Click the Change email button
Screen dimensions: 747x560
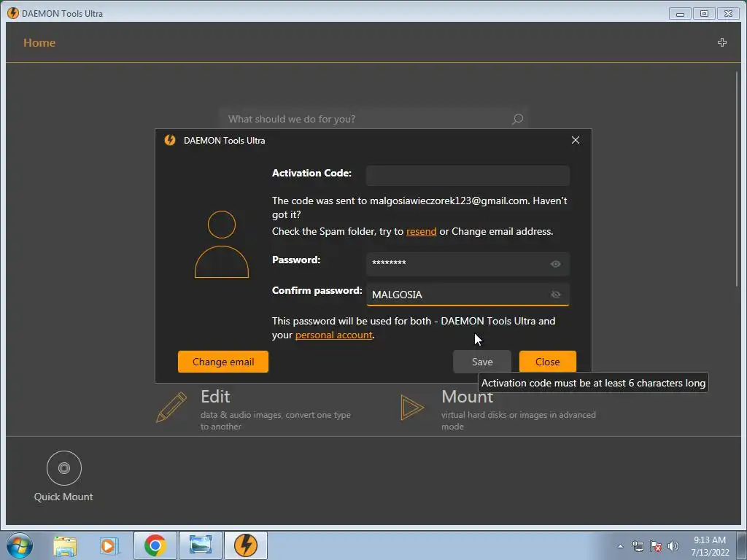(x=223, y=362)
